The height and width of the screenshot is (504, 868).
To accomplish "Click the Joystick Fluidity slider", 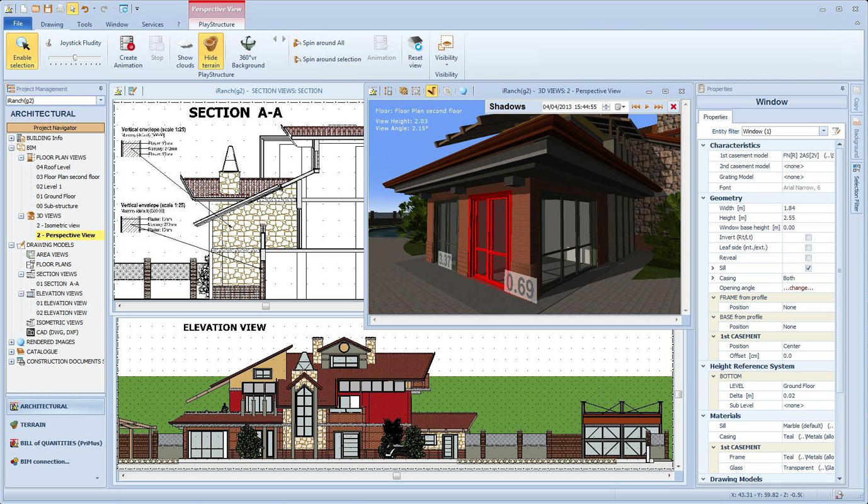I will click(x=75, y=58).
